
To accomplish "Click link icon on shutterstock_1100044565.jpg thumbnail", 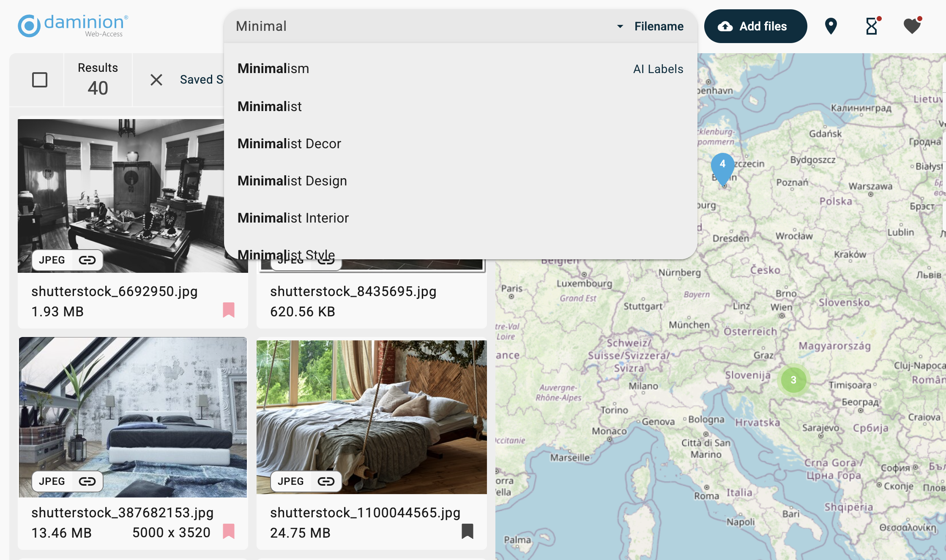I will (326, 481).
